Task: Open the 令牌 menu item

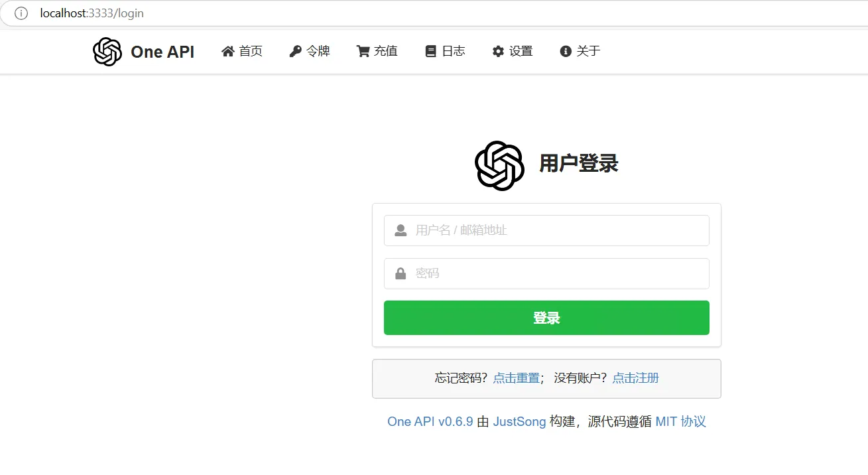Action: (310, 51)
